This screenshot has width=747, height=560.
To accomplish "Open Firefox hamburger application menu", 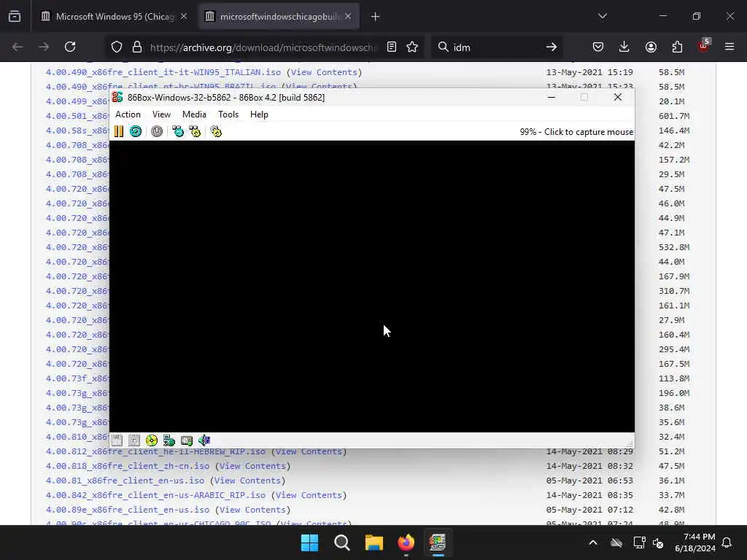I will click(729, 47).
